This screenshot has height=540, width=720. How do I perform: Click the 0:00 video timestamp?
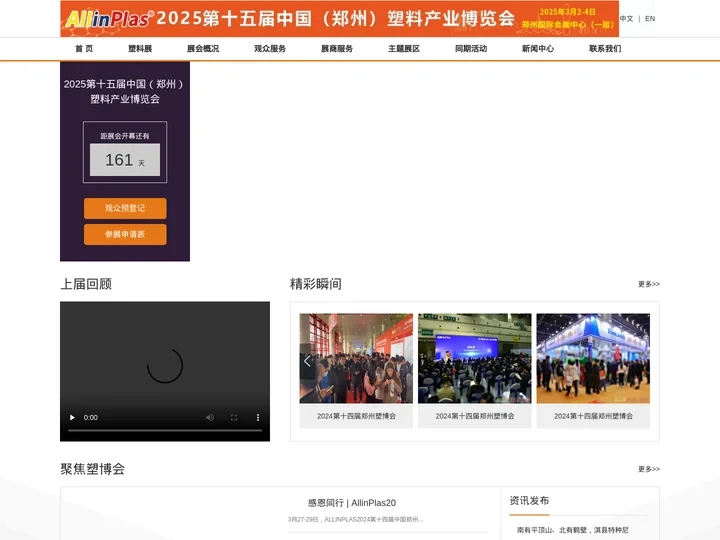click(x=90, y=417)
